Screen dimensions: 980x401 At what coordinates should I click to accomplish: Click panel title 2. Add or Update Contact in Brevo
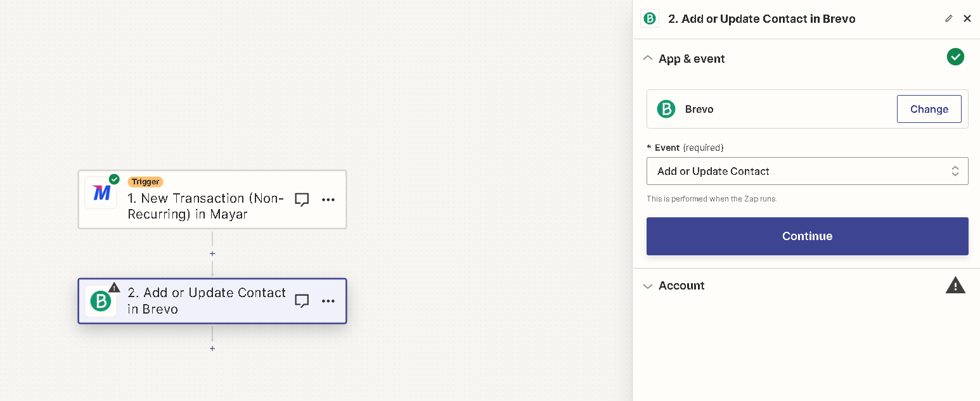point(761,19)
